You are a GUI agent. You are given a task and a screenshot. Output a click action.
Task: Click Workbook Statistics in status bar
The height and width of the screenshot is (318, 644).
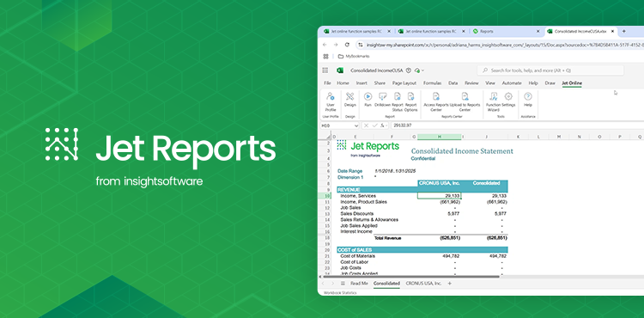tap(340, 292)
